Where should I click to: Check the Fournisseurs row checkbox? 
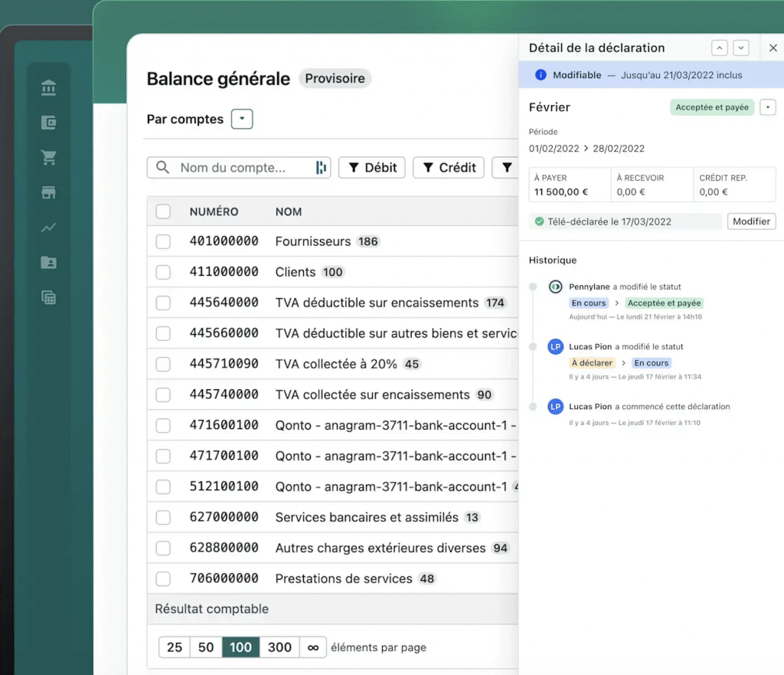coord(163,241)
